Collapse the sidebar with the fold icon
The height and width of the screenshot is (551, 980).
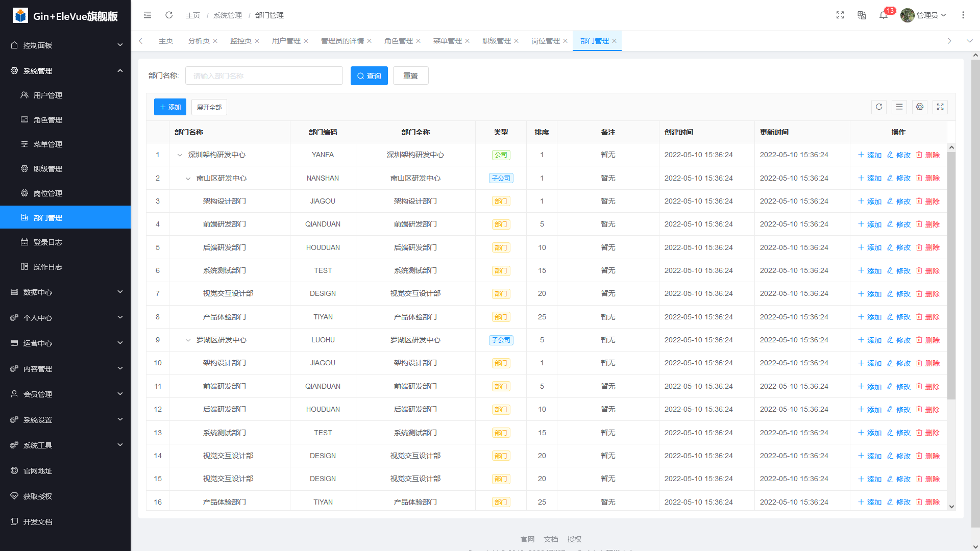pyautogui.click(x=148, y=15)
